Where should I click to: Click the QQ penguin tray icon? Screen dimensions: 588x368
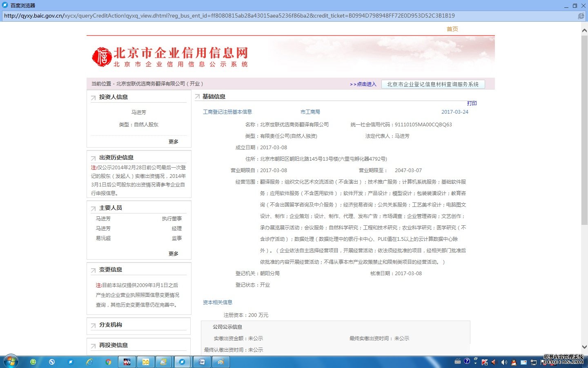[x=514, y=362]
